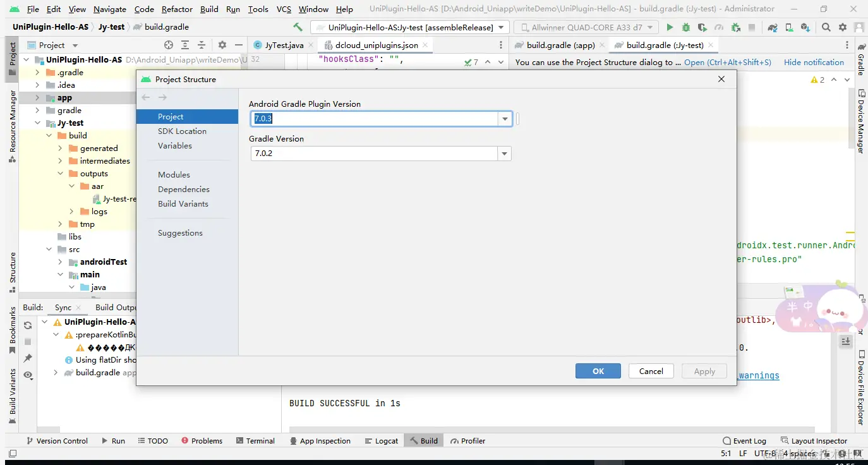Select SDK Location in the dialog sidebar
The height and width of the screenshot is (465, 868).
[x=182, y=131]
